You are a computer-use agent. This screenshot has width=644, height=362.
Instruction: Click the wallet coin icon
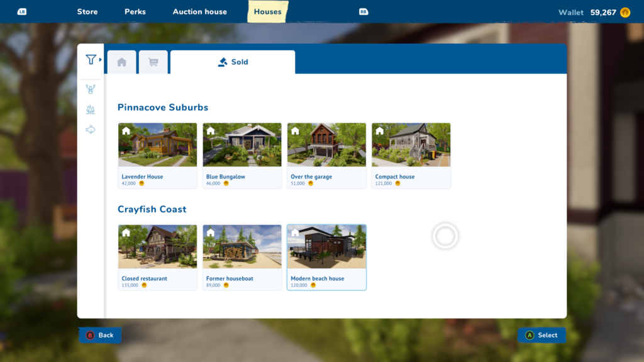625,13
